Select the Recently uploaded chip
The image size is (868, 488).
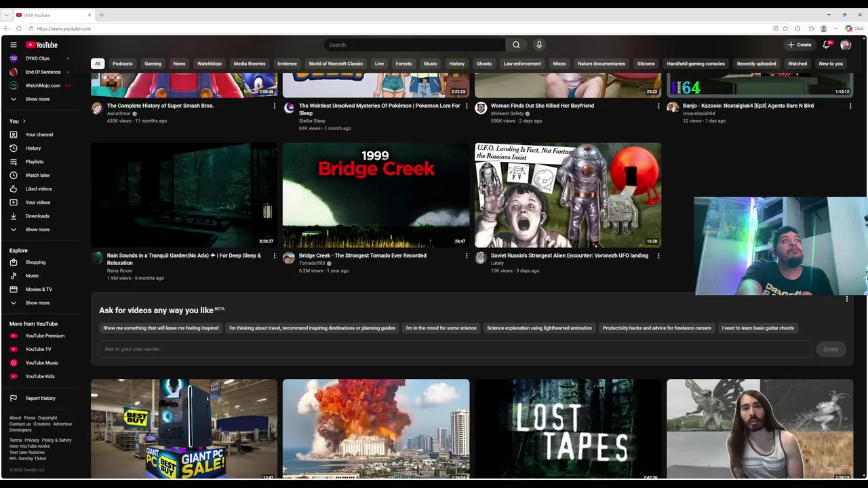[x=756, y=64]
